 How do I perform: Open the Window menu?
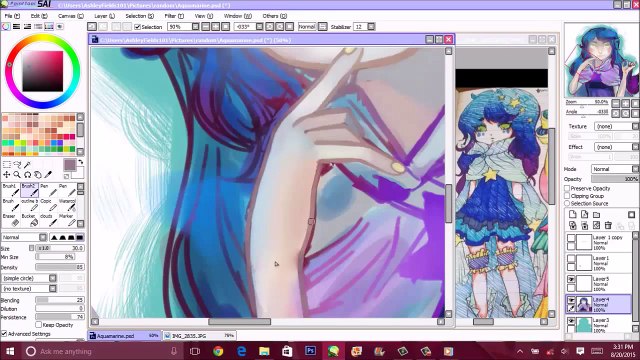(x=238, y=16)
